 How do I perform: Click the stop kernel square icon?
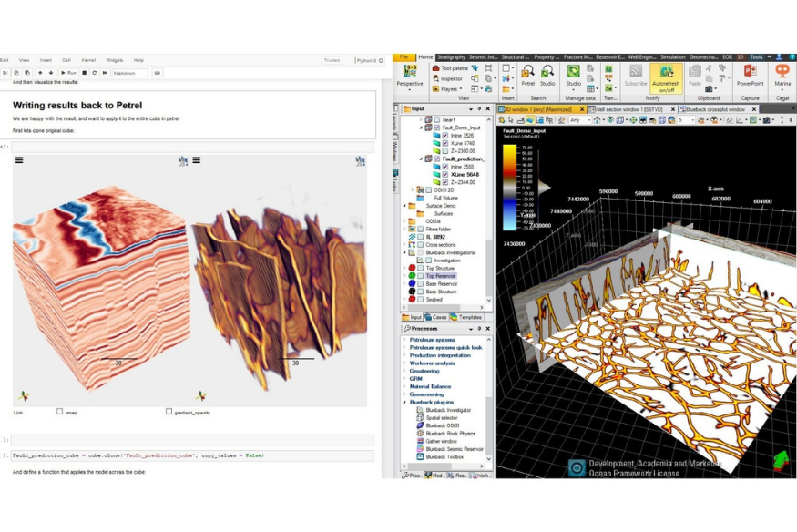85,73
